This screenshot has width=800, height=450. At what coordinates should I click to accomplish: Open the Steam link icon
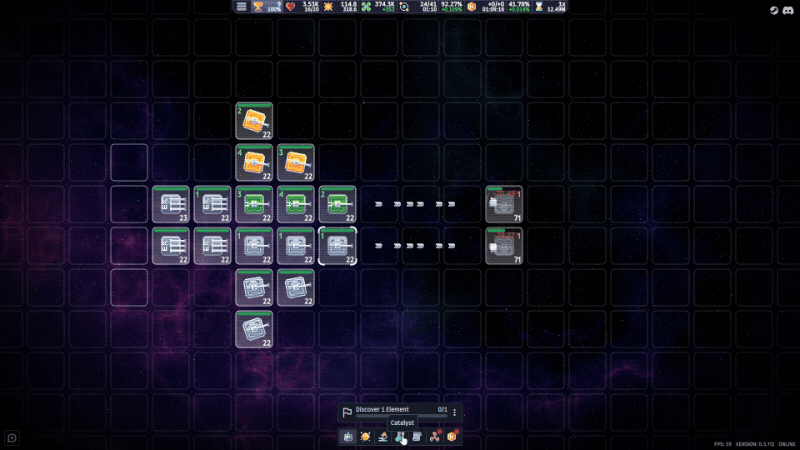774,10
